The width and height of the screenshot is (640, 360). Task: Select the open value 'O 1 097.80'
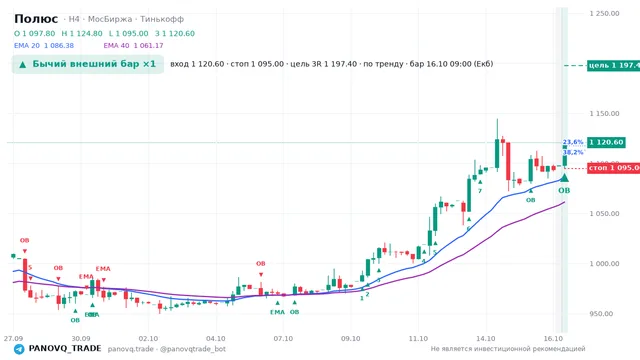tap(34, 33)
